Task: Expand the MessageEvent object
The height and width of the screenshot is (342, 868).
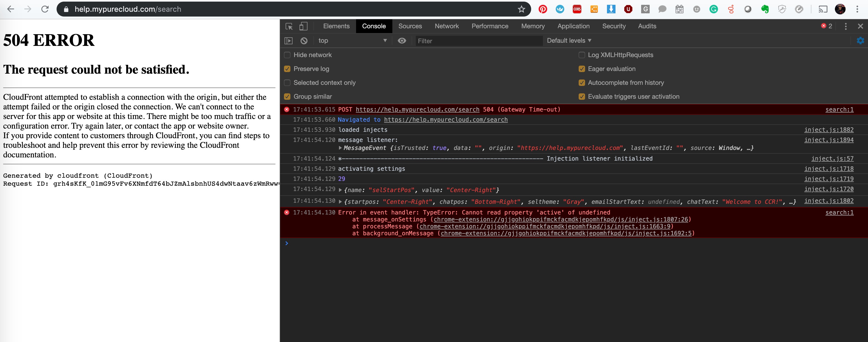Action: 340,148
